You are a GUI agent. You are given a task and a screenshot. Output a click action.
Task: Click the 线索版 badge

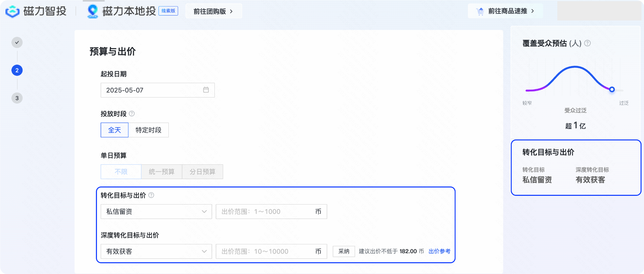pos(168,11)
